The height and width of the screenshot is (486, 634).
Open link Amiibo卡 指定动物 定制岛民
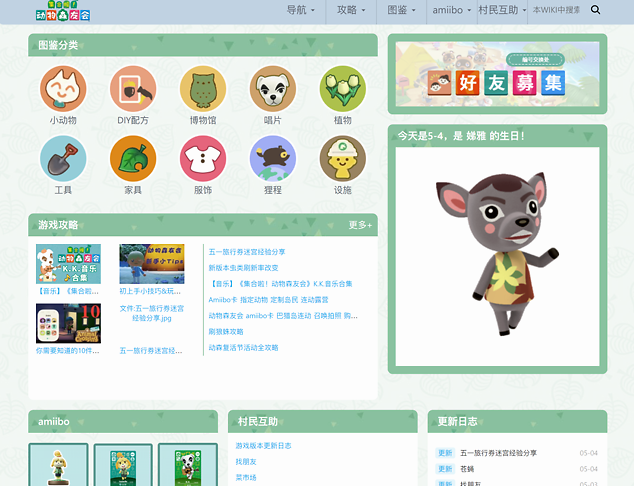(x=268, y=300)
